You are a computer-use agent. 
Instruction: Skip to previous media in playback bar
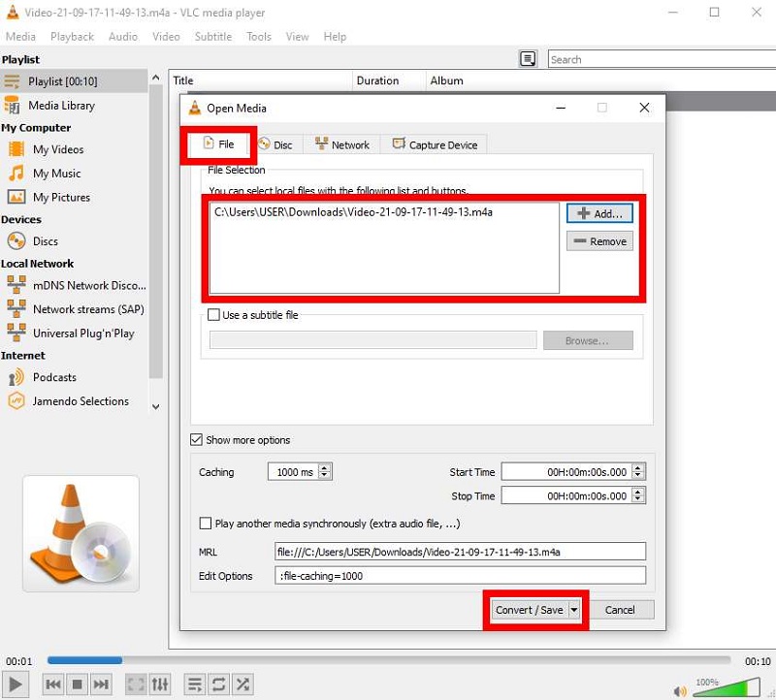click(53, 684)
